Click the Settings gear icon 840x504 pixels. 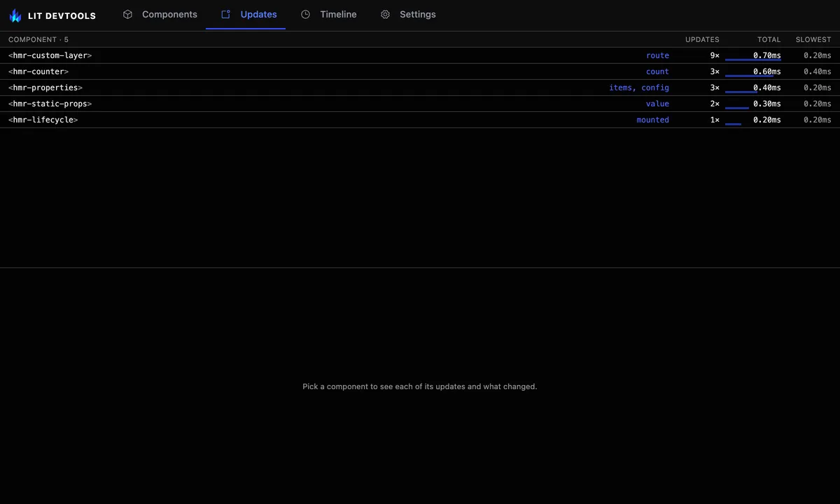(x=385, y=14)
